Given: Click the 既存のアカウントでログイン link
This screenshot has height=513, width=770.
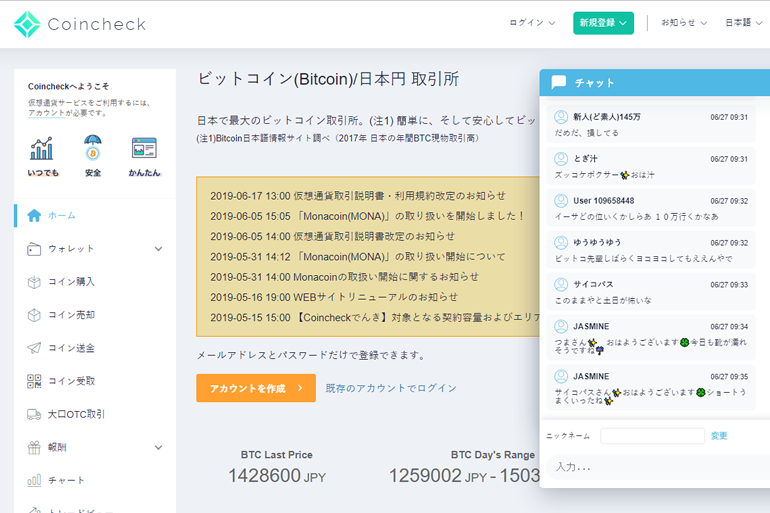Looking at the screenshot, I should pyautogui.click(x=391, y=388).
